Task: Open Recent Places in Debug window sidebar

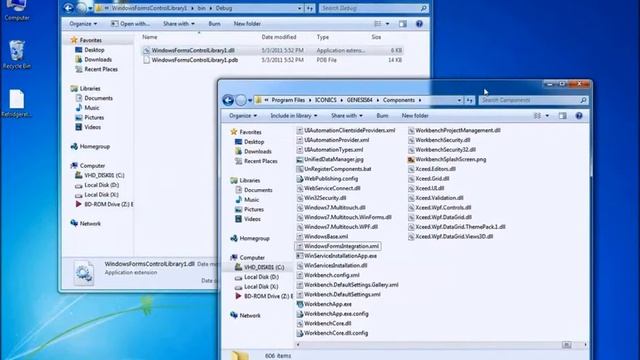Action: 97,69
